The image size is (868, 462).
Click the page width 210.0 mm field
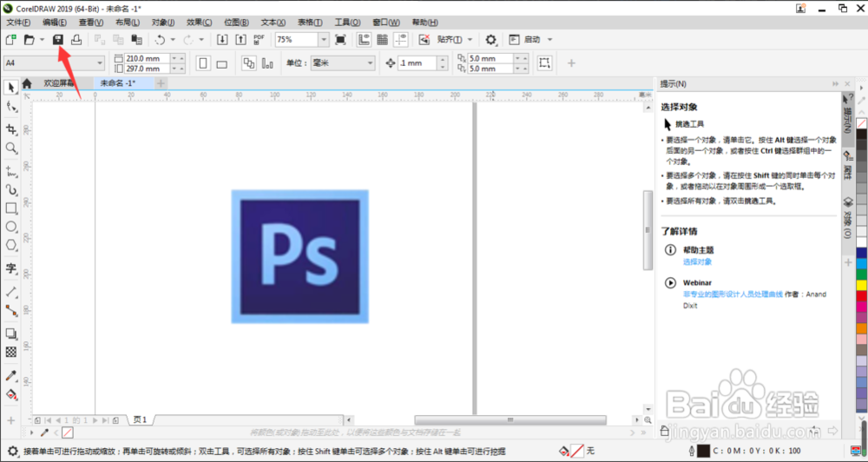point(148,58)
